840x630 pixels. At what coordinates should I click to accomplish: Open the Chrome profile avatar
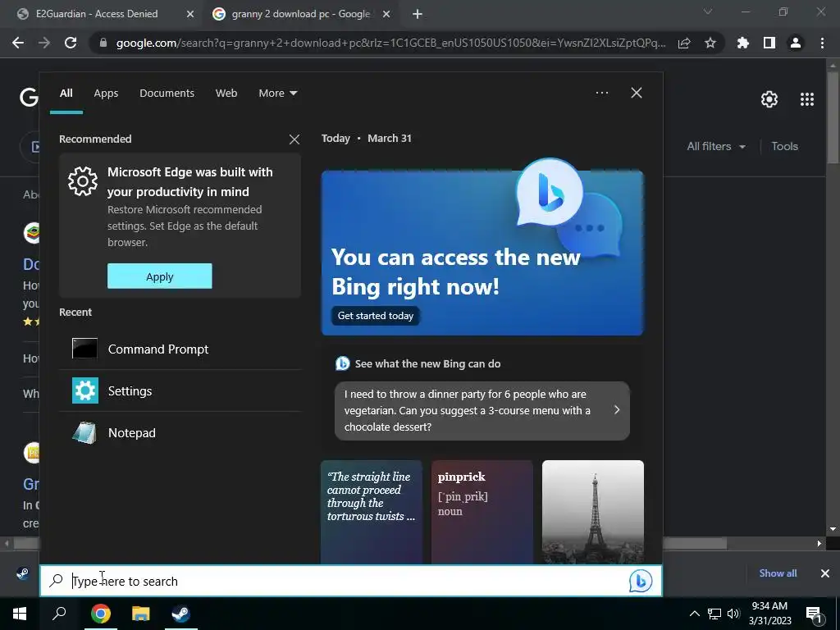[x=796, y=43]
